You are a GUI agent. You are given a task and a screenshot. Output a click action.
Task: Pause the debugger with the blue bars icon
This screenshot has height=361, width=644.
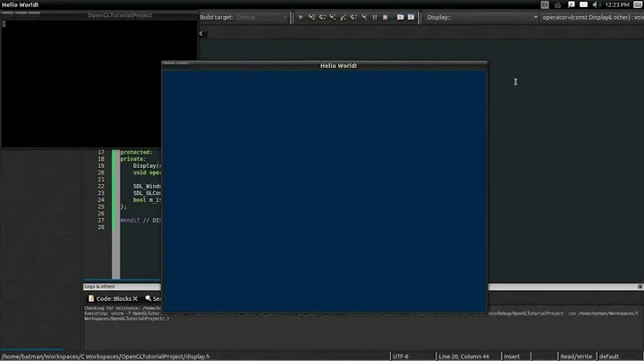click(375, 17)
